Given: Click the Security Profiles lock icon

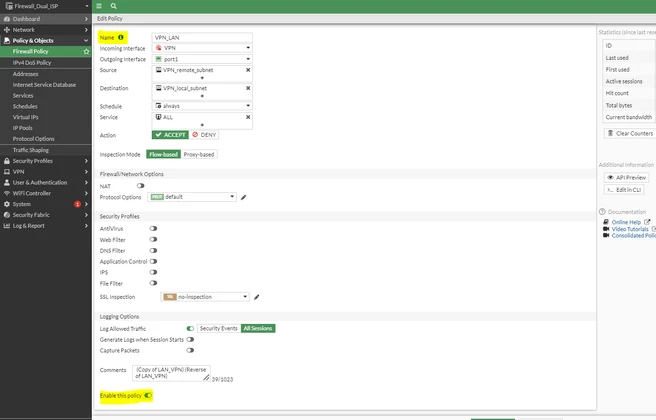Looking at the screenshot, I should tap(7, 161).
